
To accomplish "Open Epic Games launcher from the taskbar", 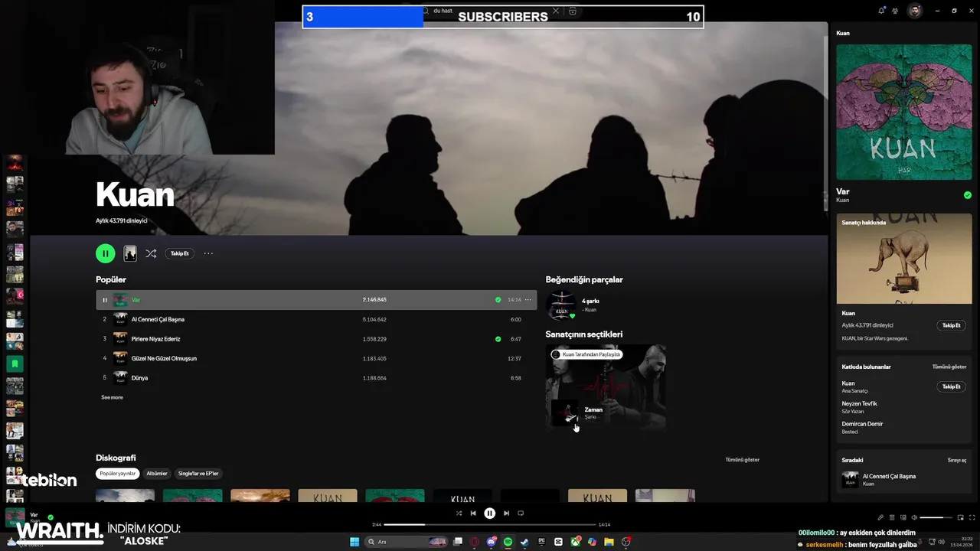I will (x=541, y=542).
